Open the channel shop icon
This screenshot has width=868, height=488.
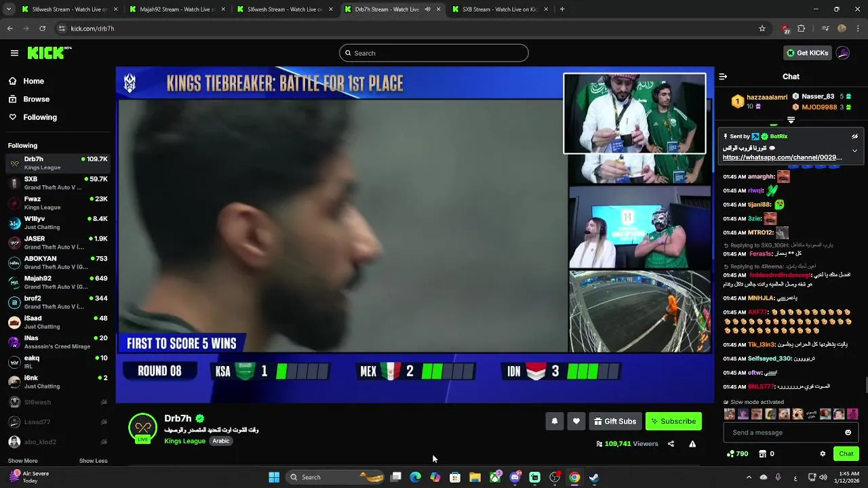(x=762, y=453)
